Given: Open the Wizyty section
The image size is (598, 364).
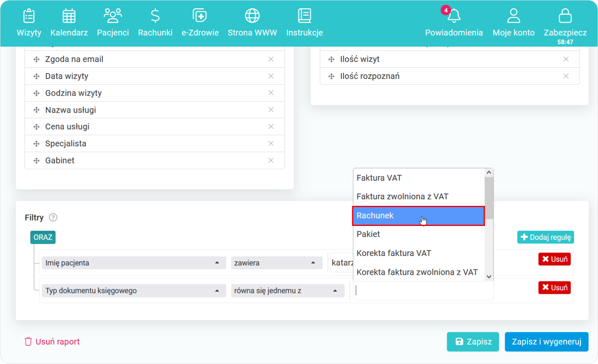Looking at the screenshot, I should 29,23.
